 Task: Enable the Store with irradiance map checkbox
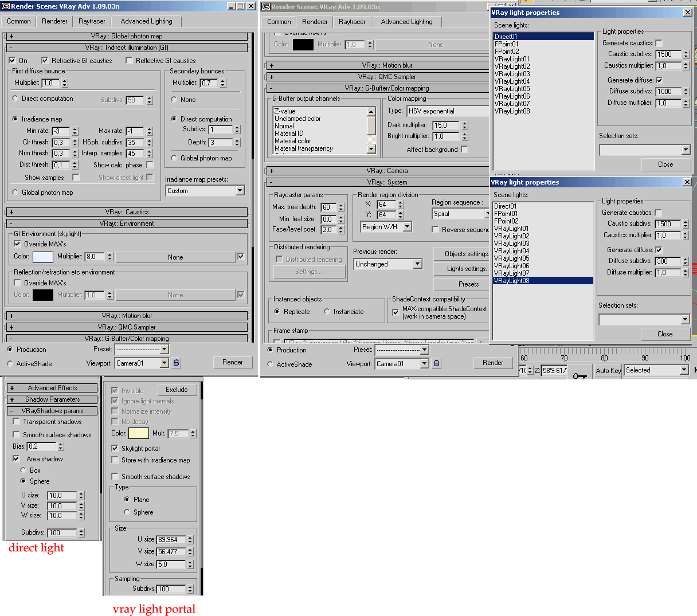(x=115, y=460)
